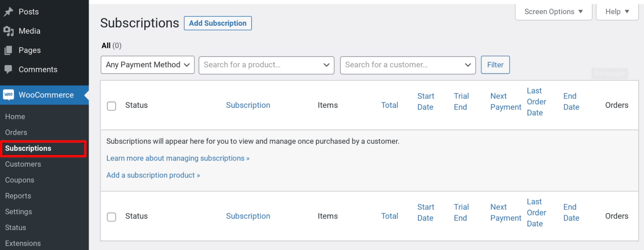
Task: Click the WooCommerce logo icon
Action: 9,95
